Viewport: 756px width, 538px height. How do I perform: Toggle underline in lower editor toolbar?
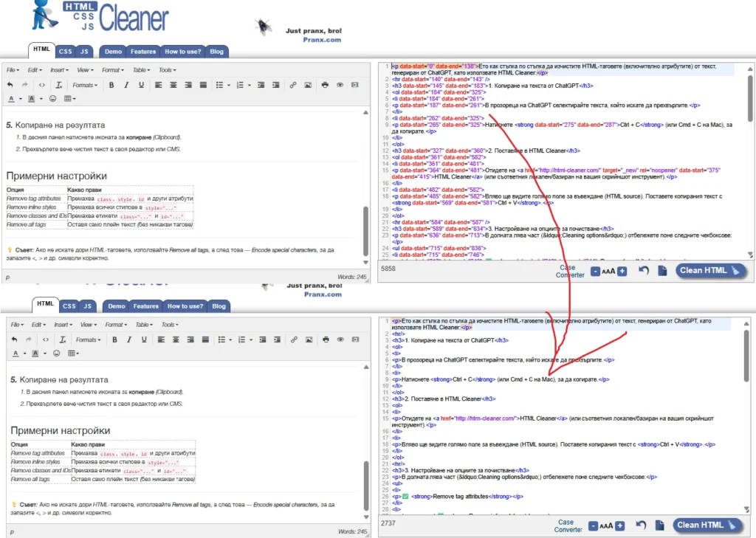[144, 339]
